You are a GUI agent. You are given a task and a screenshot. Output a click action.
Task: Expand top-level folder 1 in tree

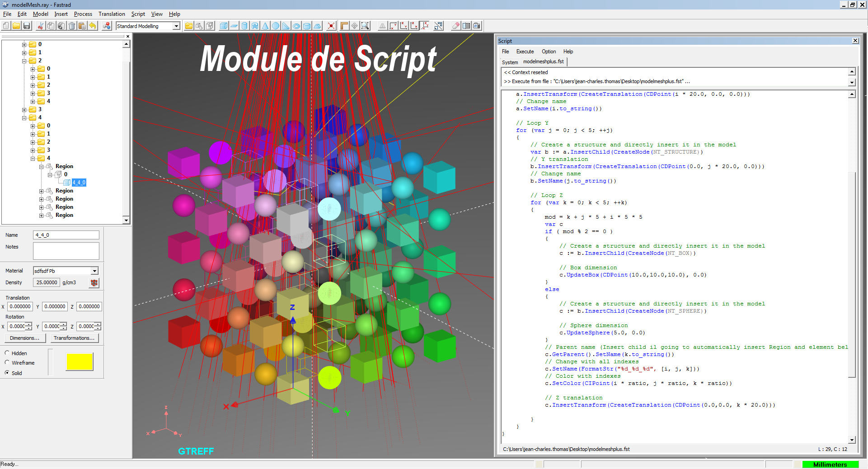click(x=24, y=52)
